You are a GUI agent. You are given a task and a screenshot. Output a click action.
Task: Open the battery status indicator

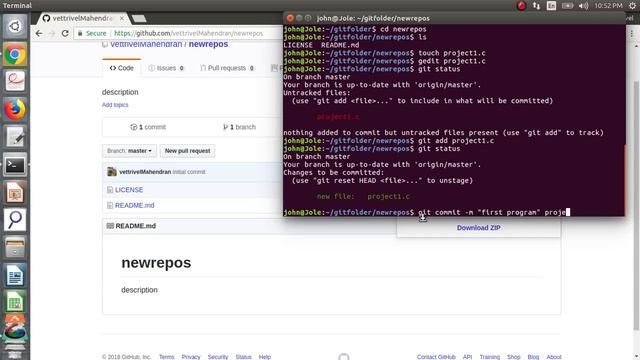tap(567, 6)
